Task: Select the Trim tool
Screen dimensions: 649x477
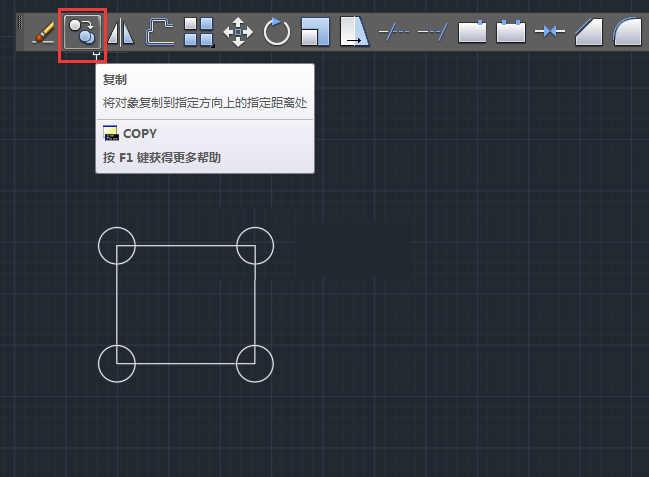Action: coord(394,31)
